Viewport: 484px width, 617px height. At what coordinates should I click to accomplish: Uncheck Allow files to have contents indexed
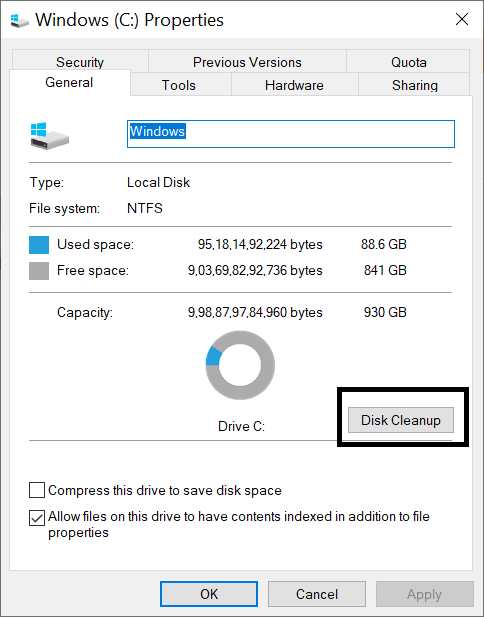coord(37,518)
